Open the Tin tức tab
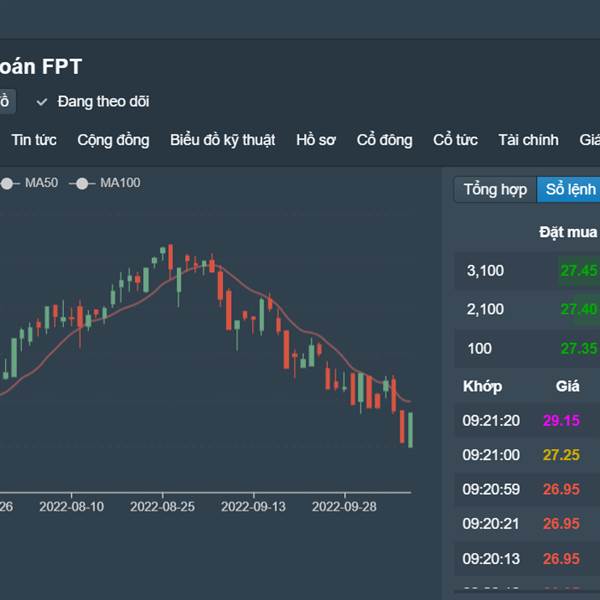Screen dimensions: 600x600 point(34,140)
